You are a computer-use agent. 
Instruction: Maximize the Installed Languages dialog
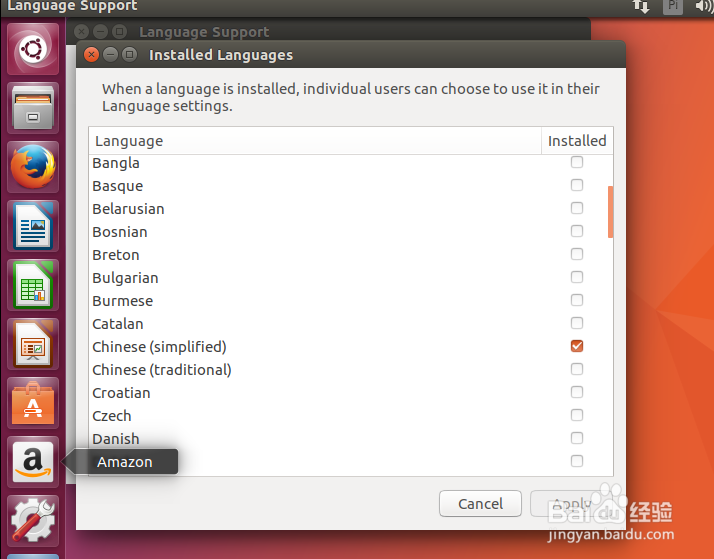129,55
